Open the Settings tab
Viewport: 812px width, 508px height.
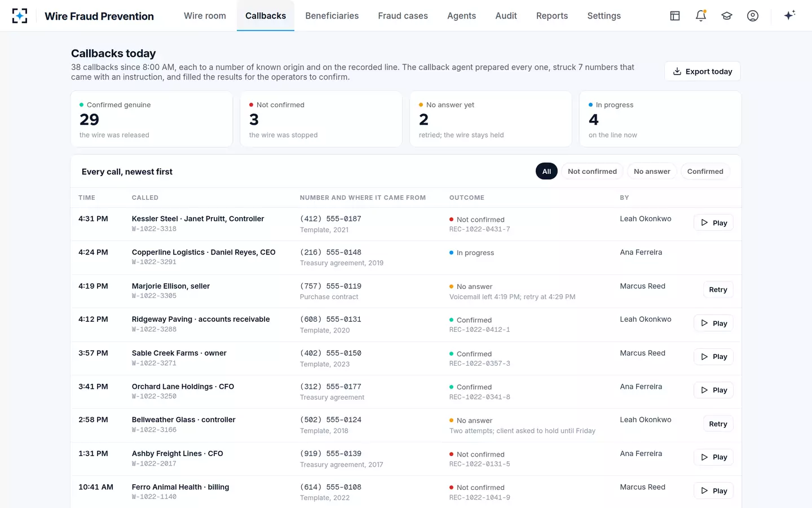coord(604,16)
